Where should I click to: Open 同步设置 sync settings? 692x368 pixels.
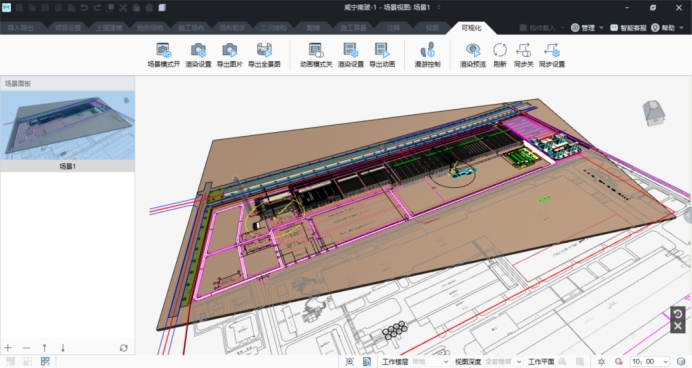point(552,55)
